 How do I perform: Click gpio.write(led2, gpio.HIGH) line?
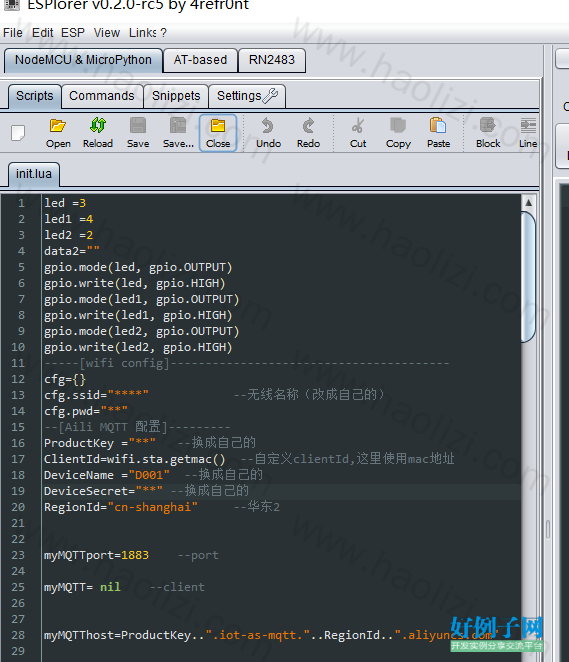click(138, 347)
